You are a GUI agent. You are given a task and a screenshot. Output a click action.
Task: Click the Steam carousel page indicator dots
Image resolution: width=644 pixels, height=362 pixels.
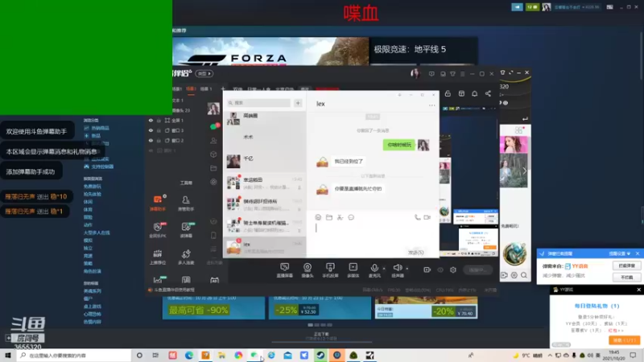click(x=320, y=325)
